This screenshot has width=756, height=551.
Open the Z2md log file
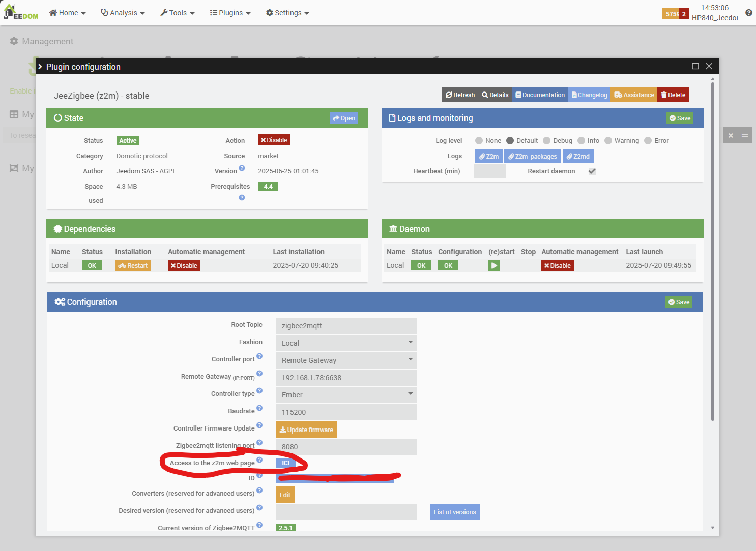click(x=578, y=157)
